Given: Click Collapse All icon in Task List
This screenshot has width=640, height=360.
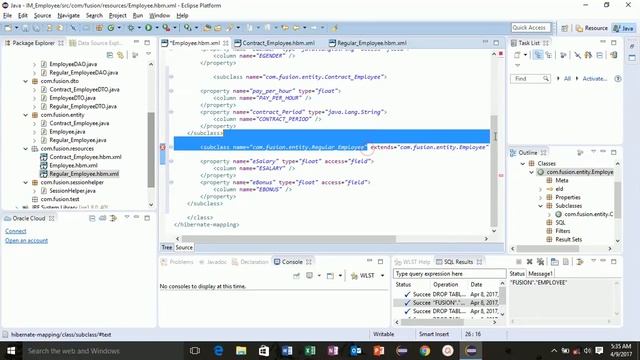Looking at the screenshot, I should click(x=600, y=55).
